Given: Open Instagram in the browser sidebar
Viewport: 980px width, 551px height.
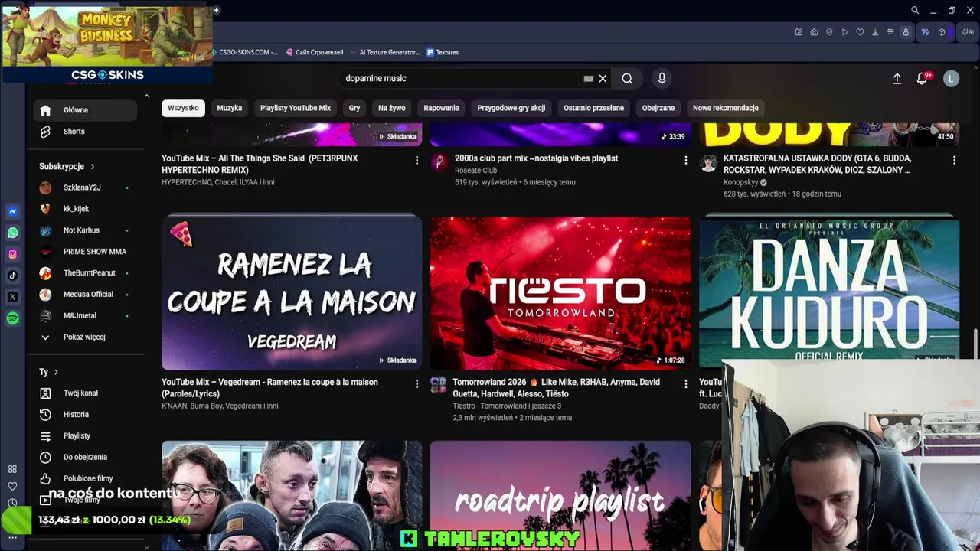Looking at the screenshot, I should (x=13, y=254).
